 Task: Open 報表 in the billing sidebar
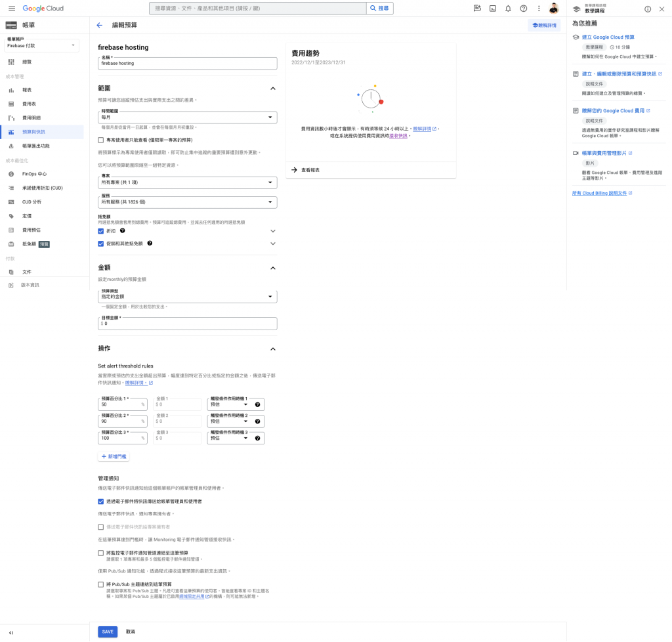click(x=42, y=90)
